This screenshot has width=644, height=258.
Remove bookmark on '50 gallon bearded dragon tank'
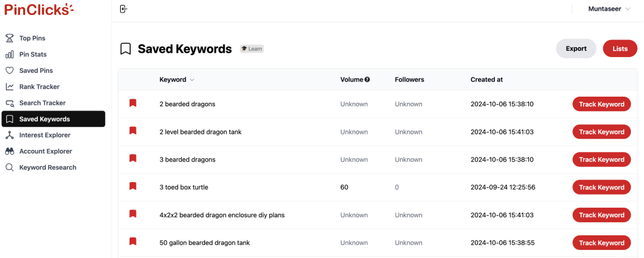pyautogui.click(x=133, y=242)
